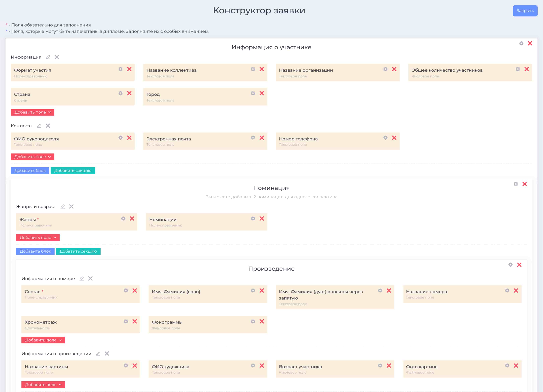Screen dimensions: 543x392
Task: Open settings for Электронная почта field
Action: click(x=253, y=138)
